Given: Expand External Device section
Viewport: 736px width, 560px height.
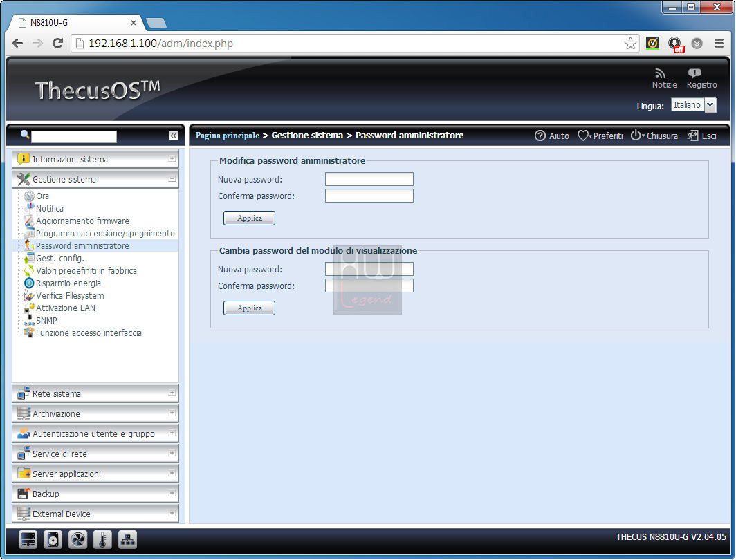Looking at the screenshot, I should tap(95, 514).
